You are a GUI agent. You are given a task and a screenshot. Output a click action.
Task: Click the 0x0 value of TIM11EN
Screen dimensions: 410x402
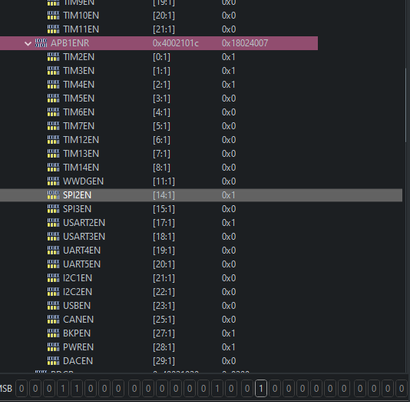(229, 29)
